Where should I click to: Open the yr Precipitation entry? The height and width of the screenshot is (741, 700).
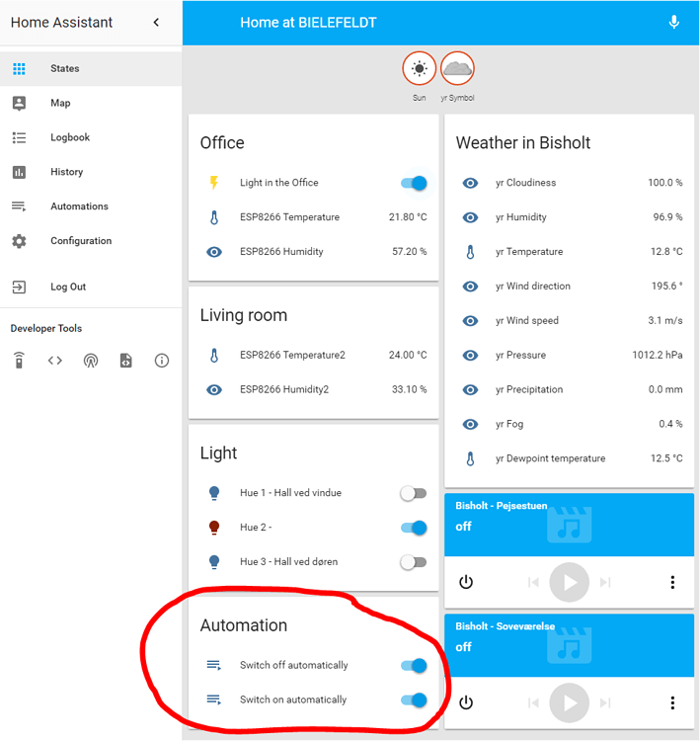[569, 390]
